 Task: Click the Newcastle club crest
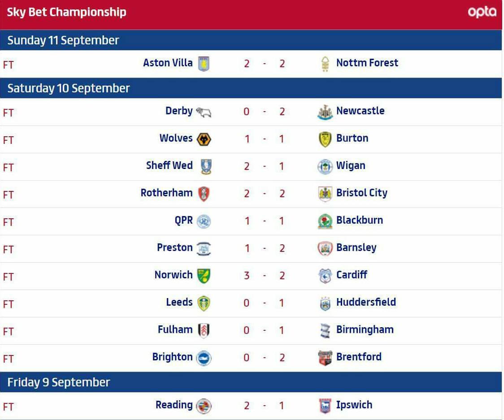pyautogui.click(x=325, y=112)
